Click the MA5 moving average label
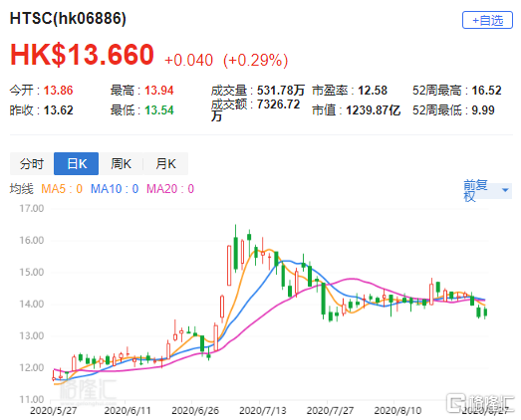This screenshot has height=420, width=521. click(x=62, y=189)
